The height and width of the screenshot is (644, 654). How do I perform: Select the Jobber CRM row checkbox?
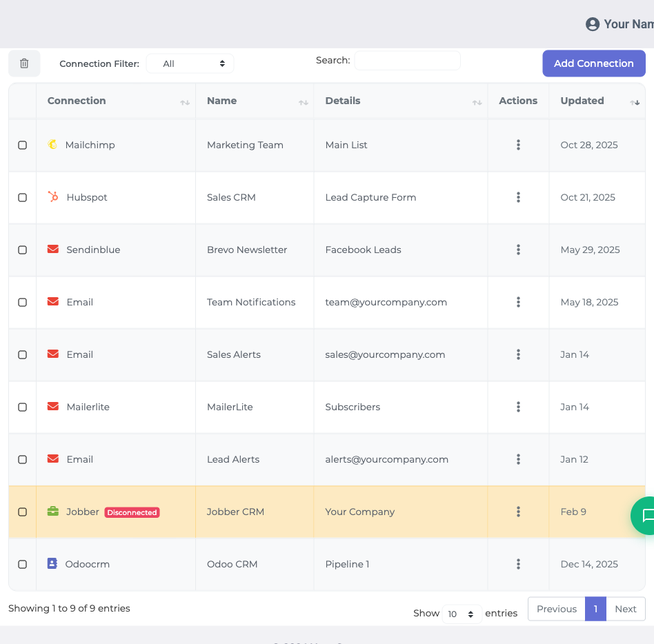coord(21,512)
